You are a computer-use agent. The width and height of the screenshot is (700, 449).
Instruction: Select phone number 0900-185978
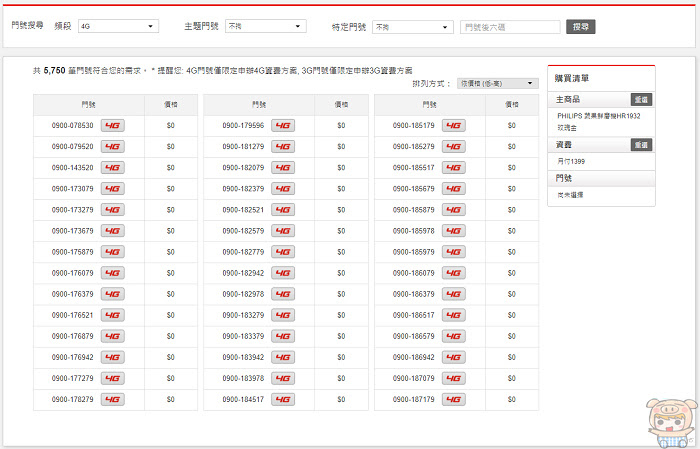(413, 231)
